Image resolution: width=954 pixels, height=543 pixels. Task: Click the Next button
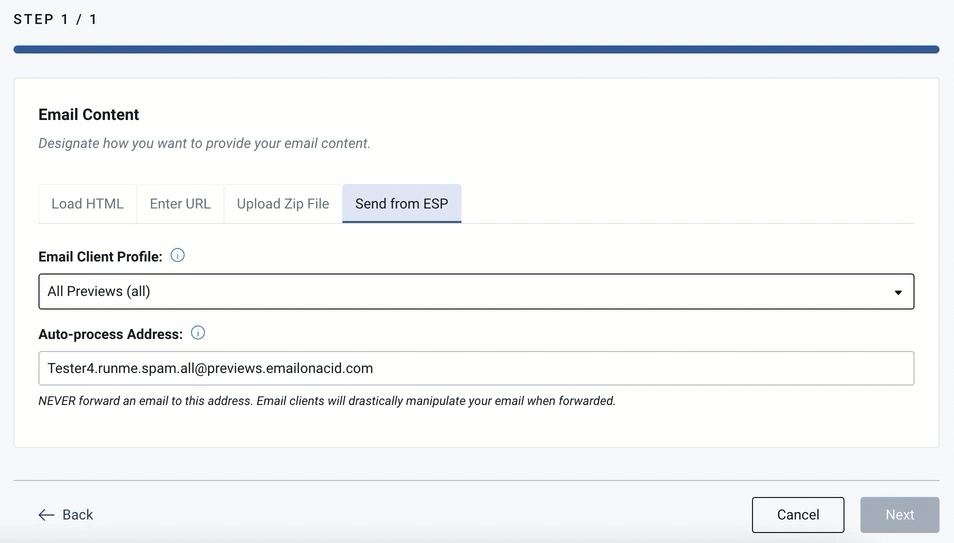[899, 515]
